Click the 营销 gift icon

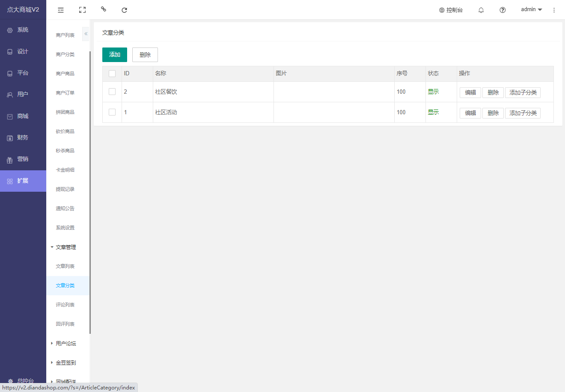pyautogui.click(x=10, y=160)
